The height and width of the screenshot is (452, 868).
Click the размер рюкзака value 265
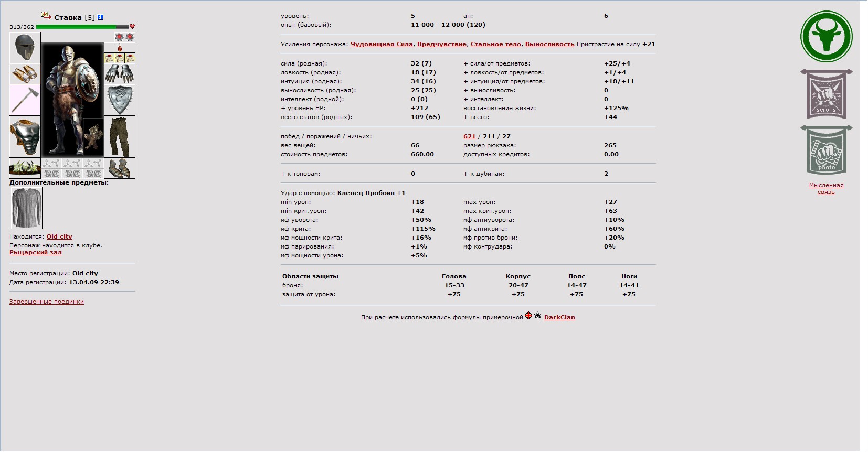pos(610,145)
